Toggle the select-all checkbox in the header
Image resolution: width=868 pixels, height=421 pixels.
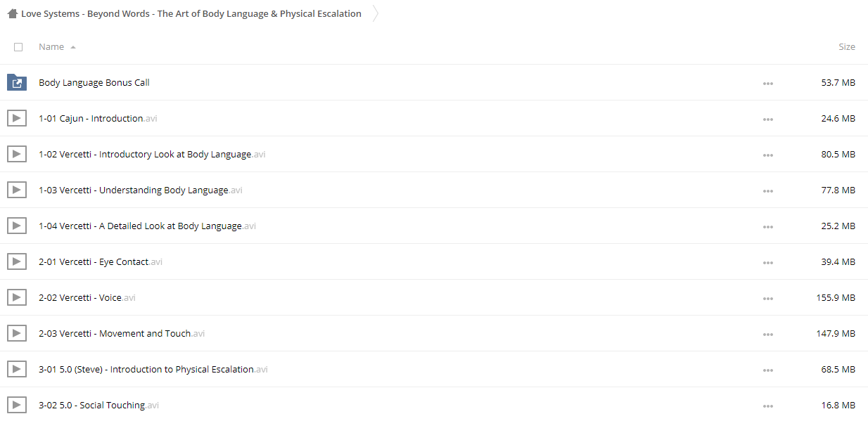pos(18,47)
